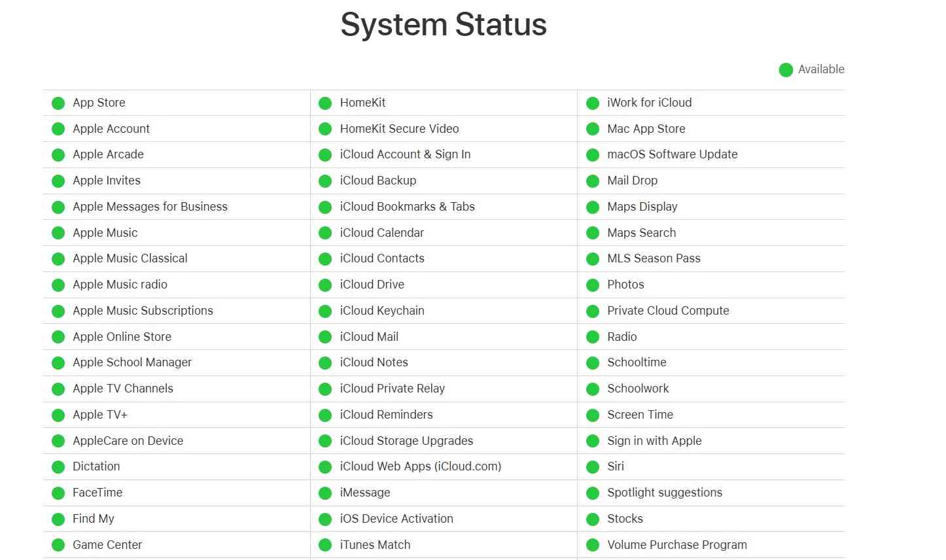Select the Apple Account service entry

tap(111, 129)
